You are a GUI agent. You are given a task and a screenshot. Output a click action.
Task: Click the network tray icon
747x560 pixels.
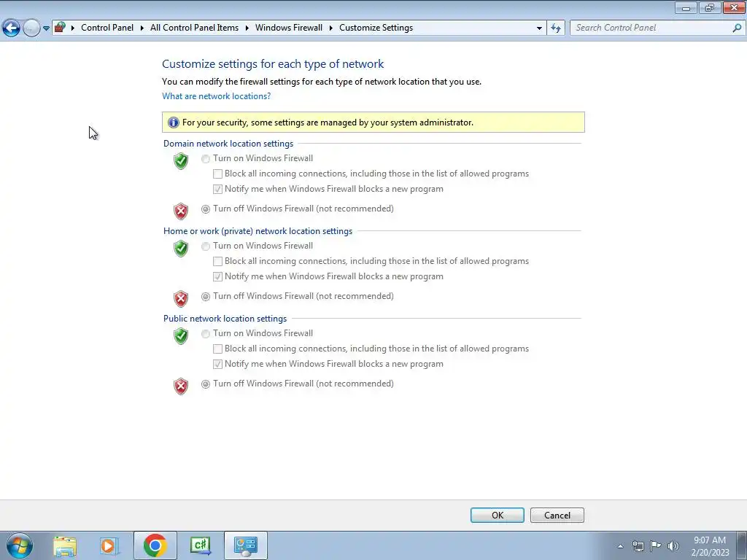click(638, 546)
